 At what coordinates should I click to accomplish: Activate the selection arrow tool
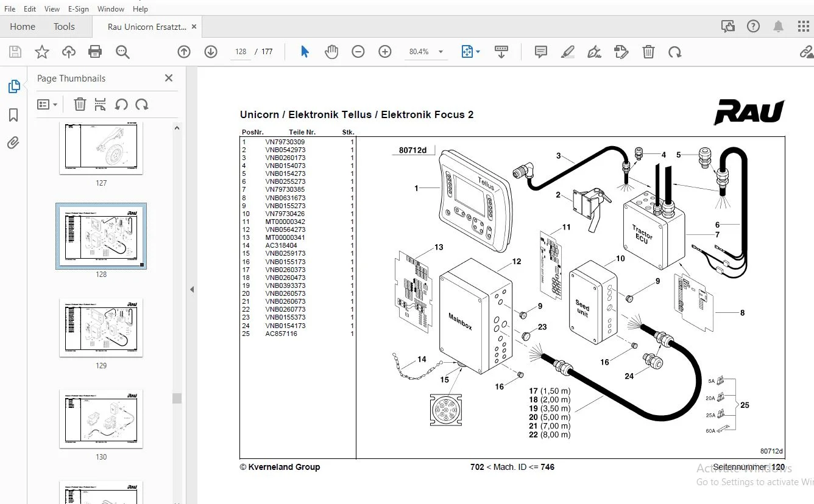[x=305, y=52]
